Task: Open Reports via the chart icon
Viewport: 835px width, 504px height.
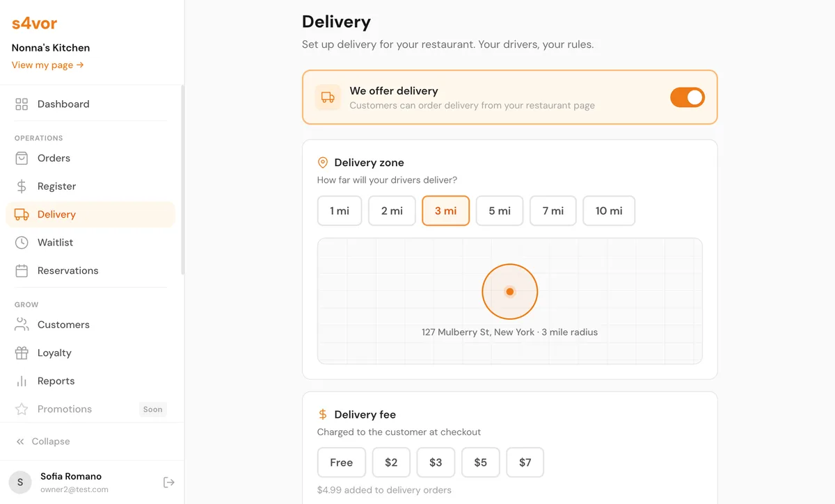Action: coord(22,381)
